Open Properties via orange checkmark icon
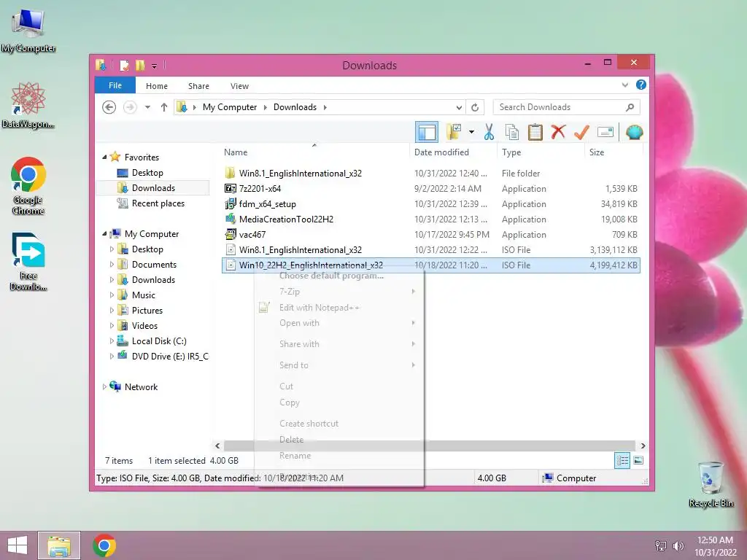Image resolution: width=747 pixels, height=560 pixels. pos(581,132)
